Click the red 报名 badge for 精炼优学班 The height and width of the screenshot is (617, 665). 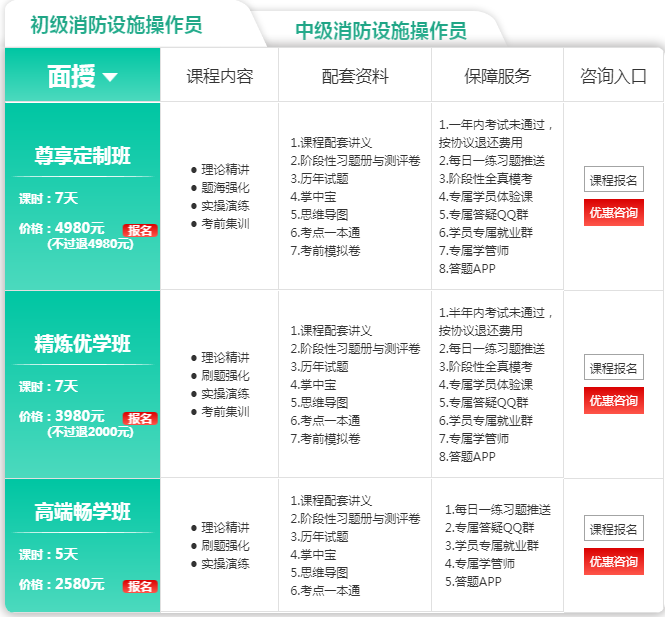[x=140, y=418]
